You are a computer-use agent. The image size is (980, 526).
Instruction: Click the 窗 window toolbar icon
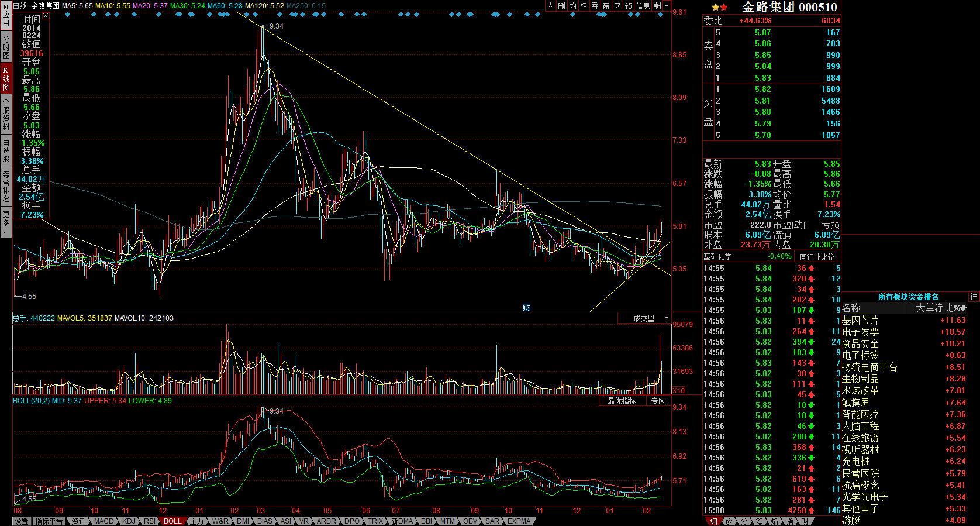click(606, 6)
